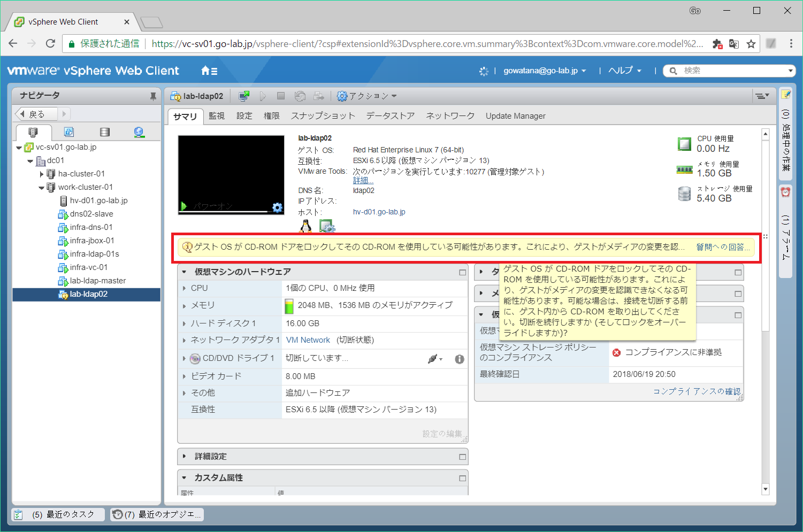Switch to the Update Manager tab
803x532 pixels.
[515, 115]
